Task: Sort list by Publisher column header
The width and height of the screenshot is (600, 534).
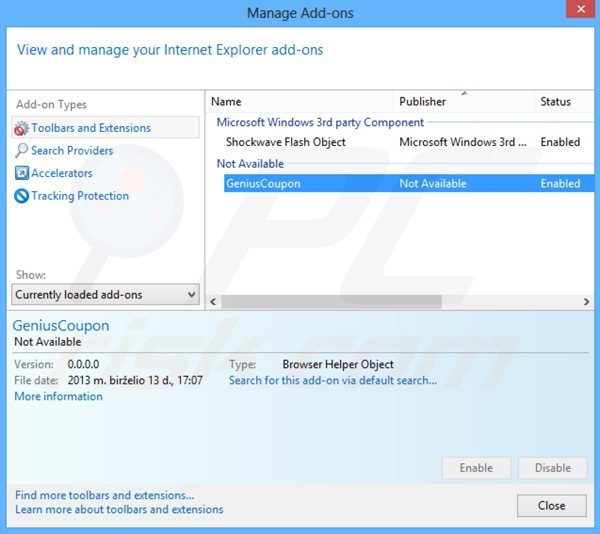Action: coord(464,101)
